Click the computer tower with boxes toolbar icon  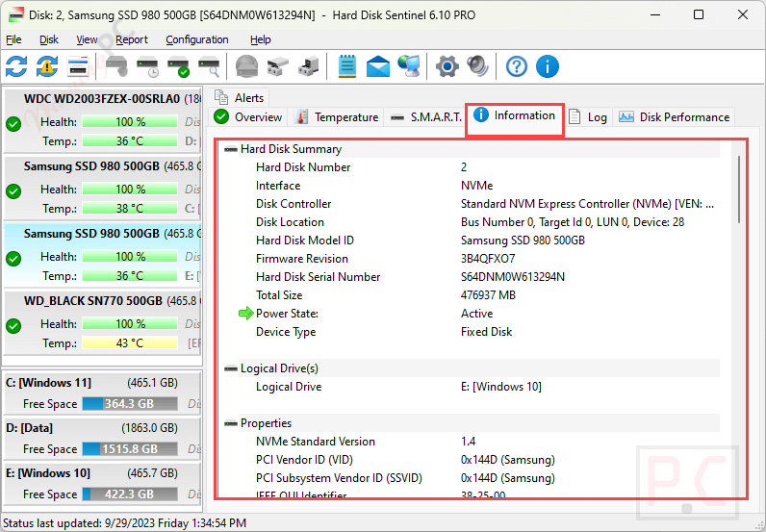pos(308,66)
